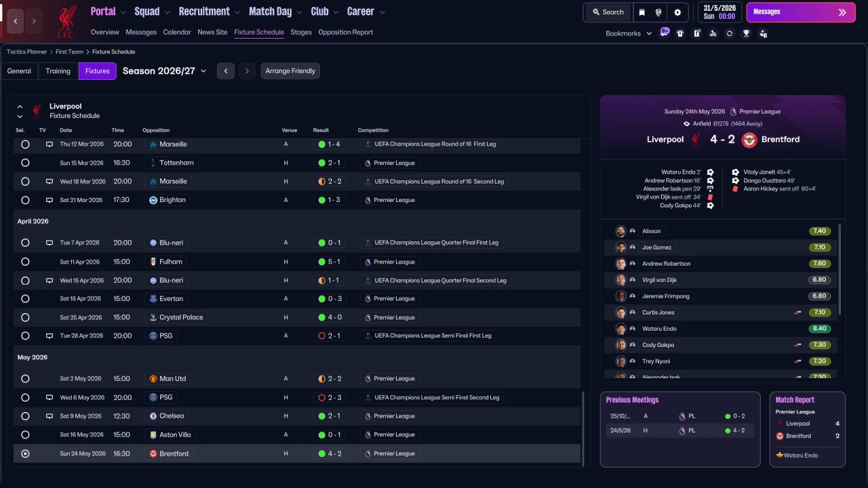Click the circular arrows bookmark icon
868x488 pixels.
(x=730, y=33)
